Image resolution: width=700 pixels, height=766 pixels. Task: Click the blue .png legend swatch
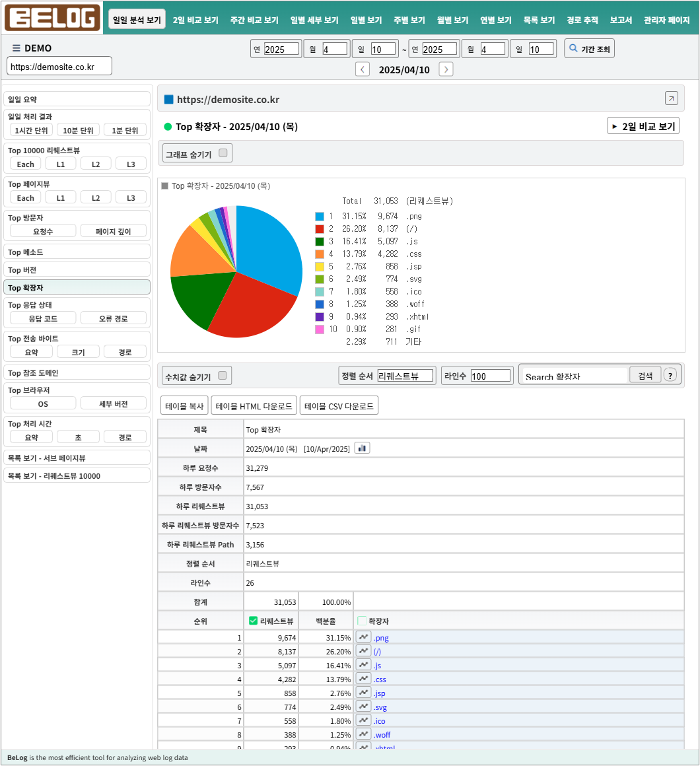(320, 217)
